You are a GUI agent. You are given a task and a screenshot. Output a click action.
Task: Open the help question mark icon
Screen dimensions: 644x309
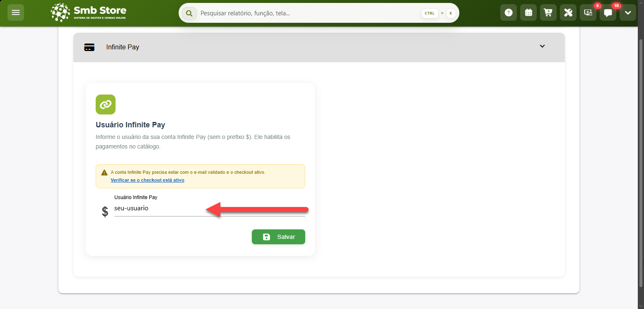point(509,12)
